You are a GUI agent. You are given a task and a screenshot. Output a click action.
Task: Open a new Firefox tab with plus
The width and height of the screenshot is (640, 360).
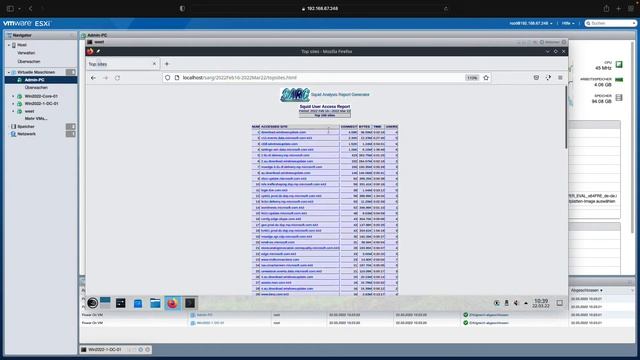167,64
